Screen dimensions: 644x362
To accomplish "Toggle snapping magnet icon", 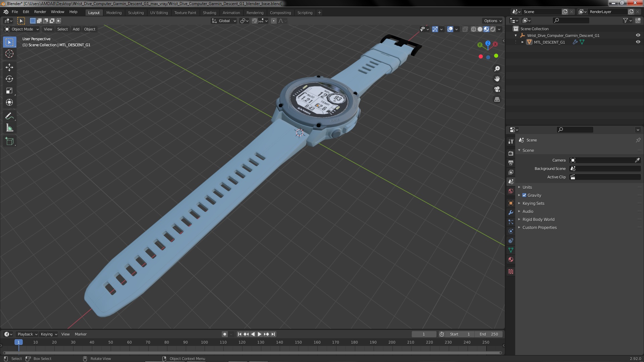I will (x=255, y=21).
